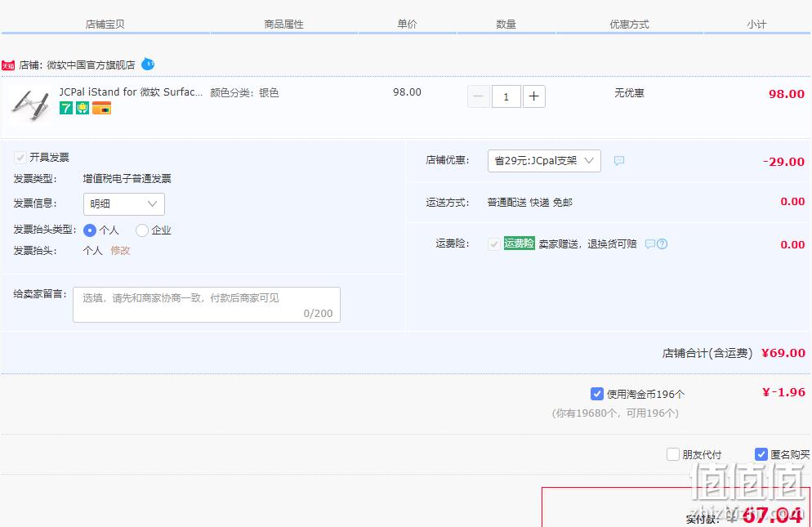812x527 pixels.
Task: Increase quantity with plus button
Action: click(x=534, y=96)
